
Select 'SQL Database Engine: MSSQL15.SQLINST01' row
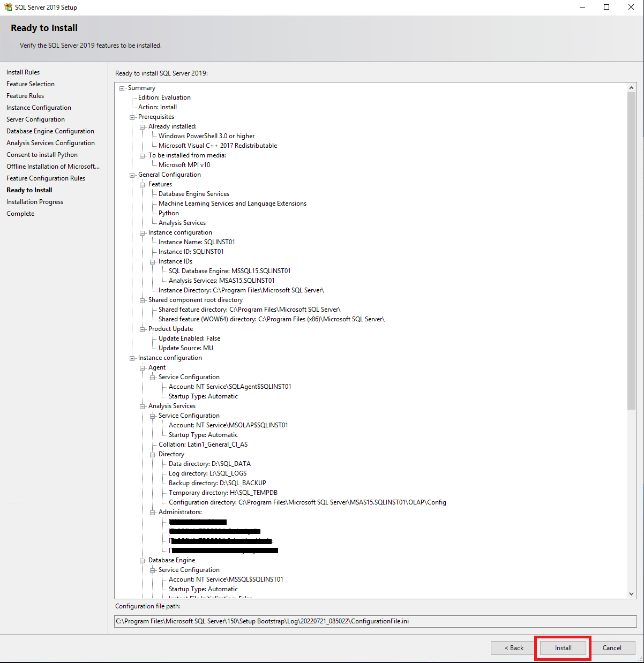(230, 271)
